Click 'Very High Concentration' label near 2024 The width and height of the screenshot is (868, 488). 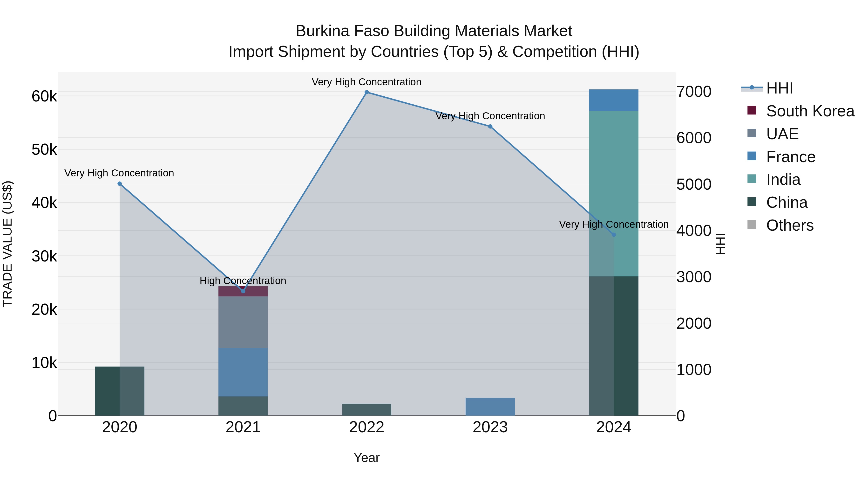point(614,224)
